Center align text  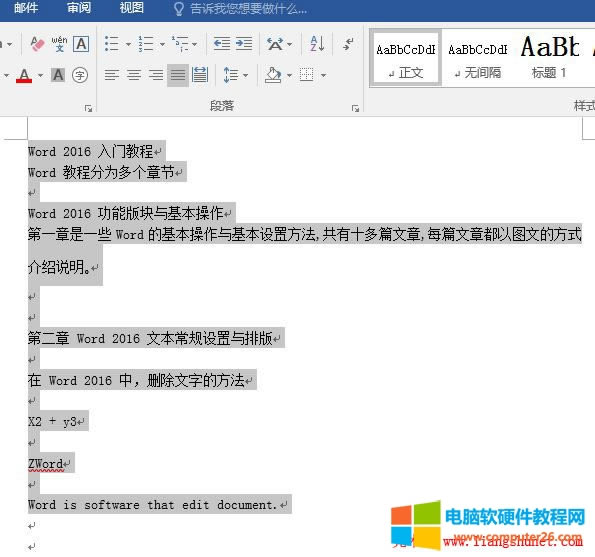tap(134, 75)
